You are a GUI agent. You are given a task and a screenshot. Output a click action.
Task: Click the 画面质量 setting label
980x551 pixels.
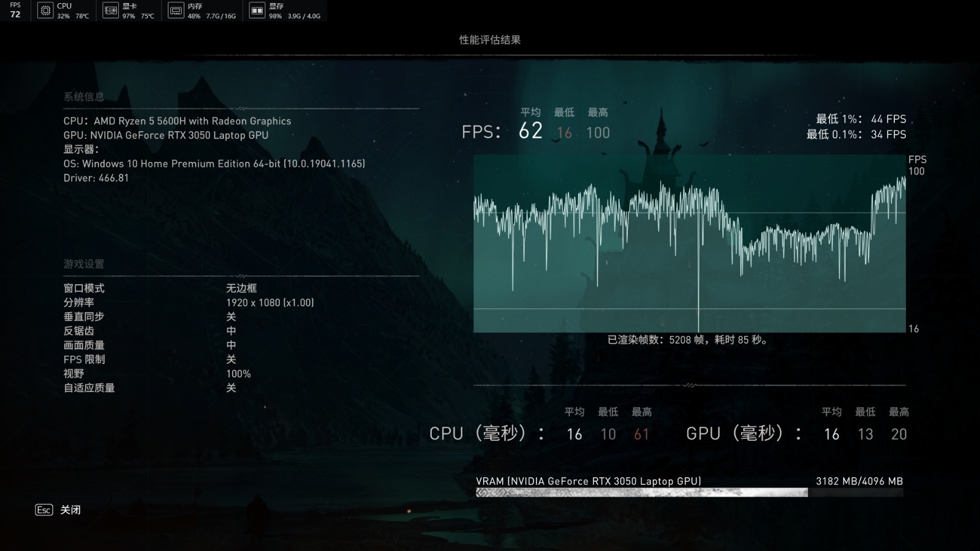84,345
